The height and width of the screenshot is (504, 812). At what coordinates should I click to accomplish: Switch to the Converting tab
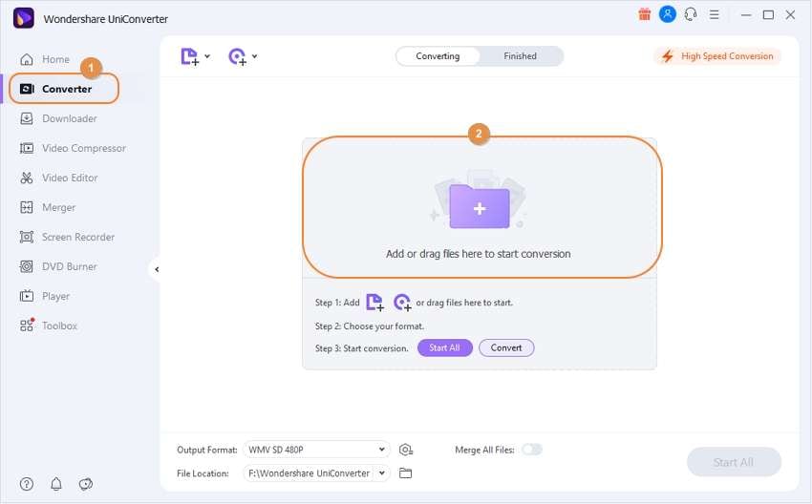(x=438, y=56)
